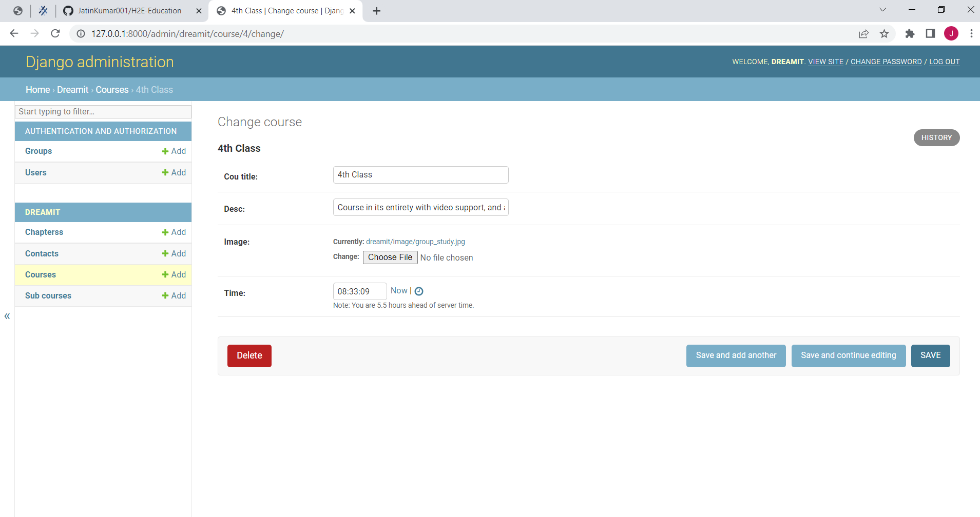The width and height of the screenshot is (980, 517).
Task: Click the Save and add another button
Action: coord(735,355)
